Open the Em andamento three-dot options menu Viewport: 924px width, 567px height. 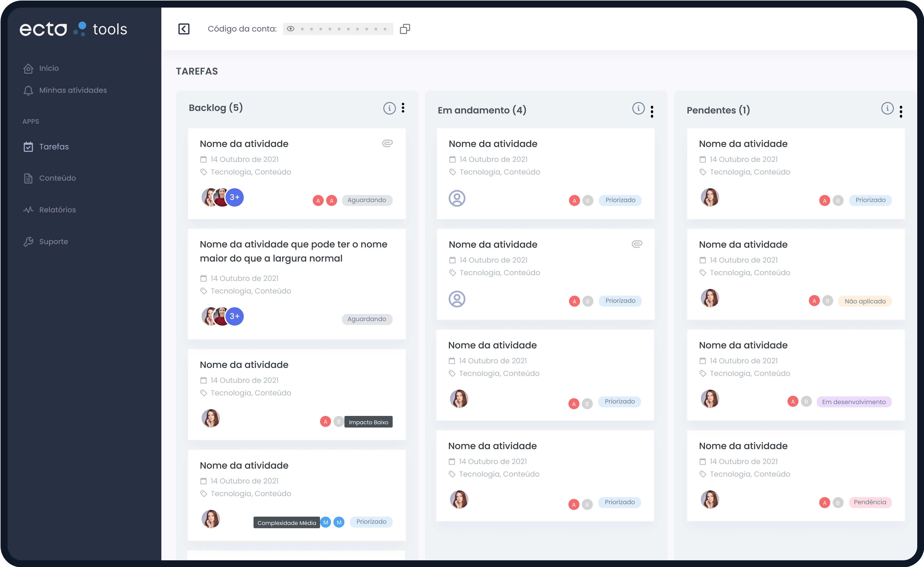(652, 111)
